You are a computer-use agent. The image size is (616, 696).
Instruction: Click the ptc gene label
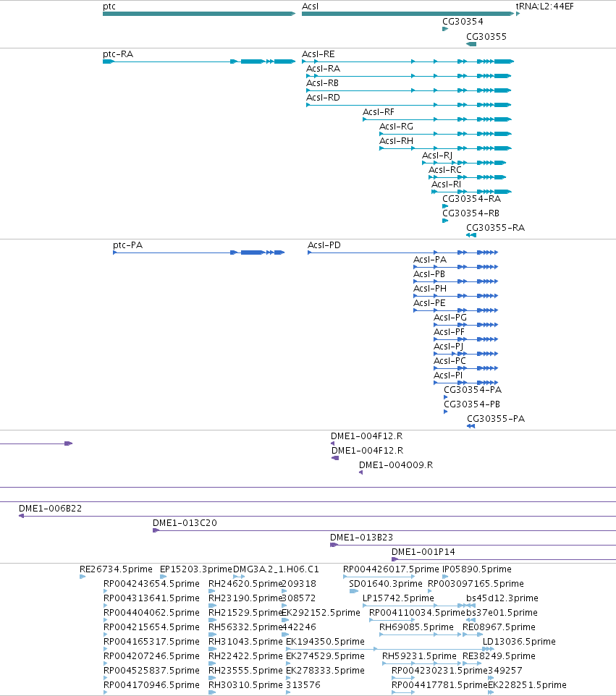point(109,7)
